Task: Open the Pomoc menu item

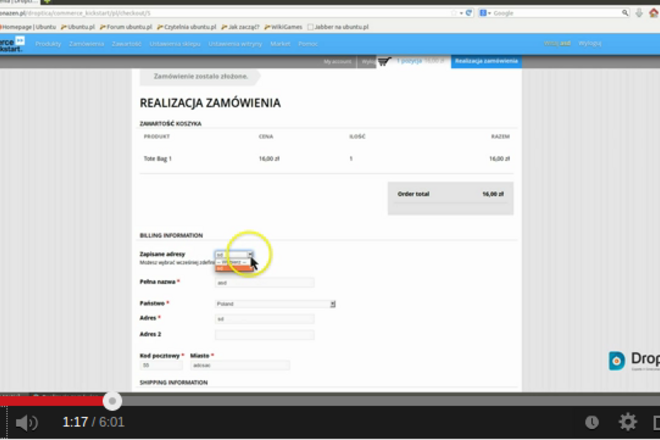Action: [x=308, y=44]
